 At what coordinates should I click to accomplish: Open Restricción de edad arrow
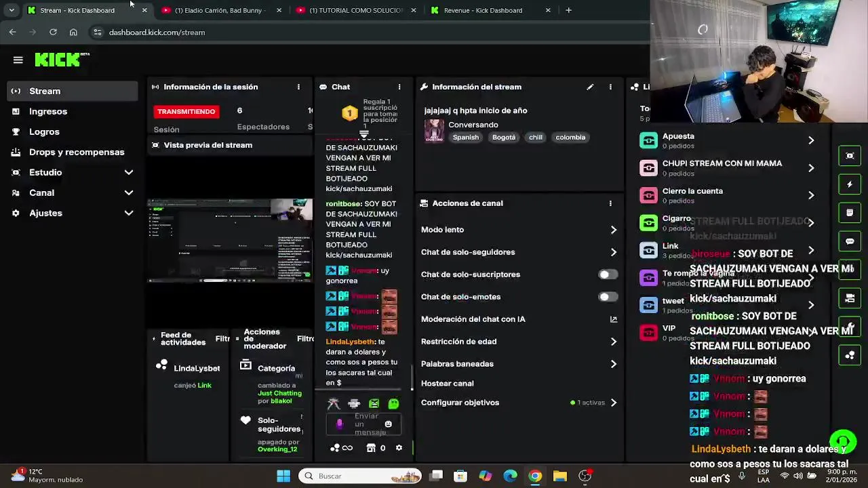[614, 342]
